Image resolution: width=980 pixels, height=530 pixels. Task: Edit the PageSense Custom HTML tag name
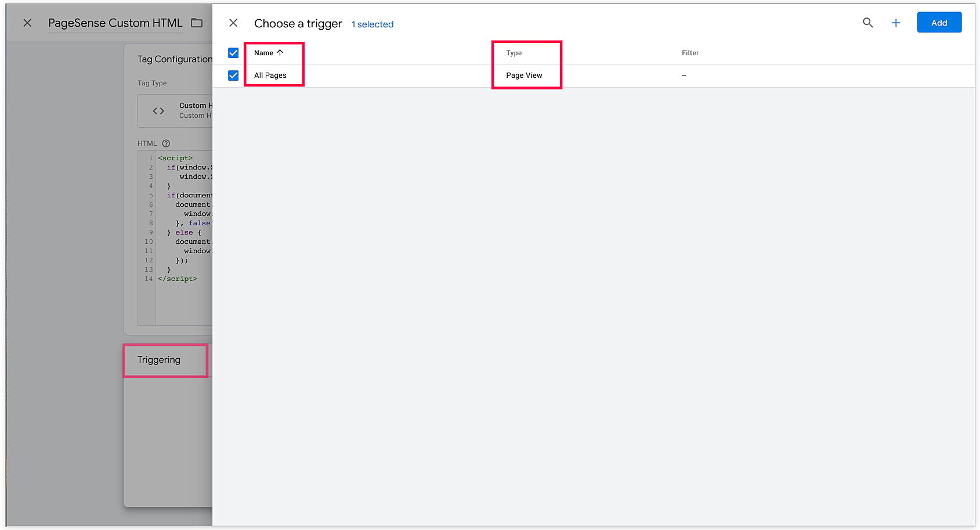pyautogui.click(x=115, y=23)
